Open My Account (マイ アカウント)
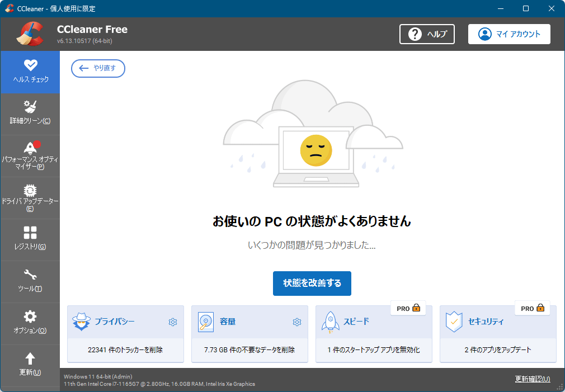 point(509,34)
